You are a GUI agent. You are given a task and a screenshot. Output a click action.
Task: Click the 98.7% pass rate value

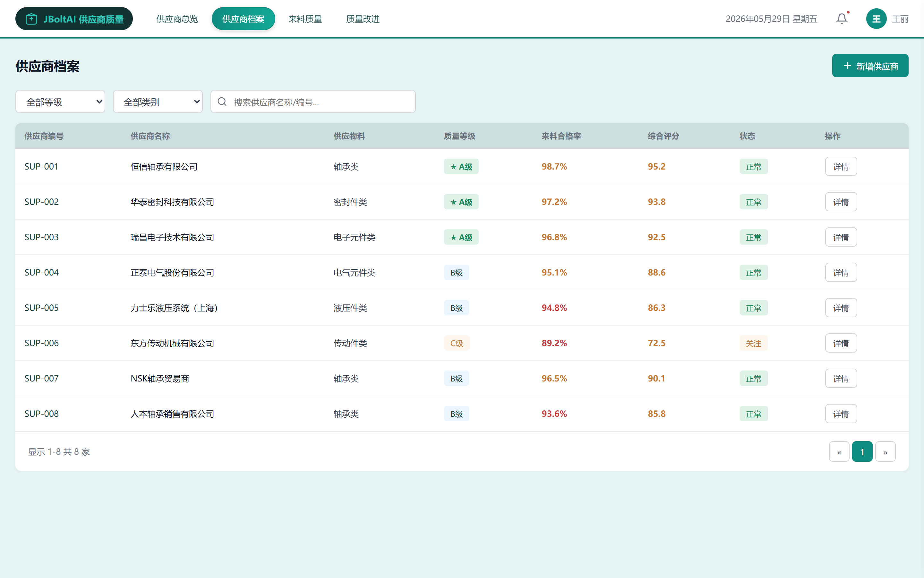point(554,166)
